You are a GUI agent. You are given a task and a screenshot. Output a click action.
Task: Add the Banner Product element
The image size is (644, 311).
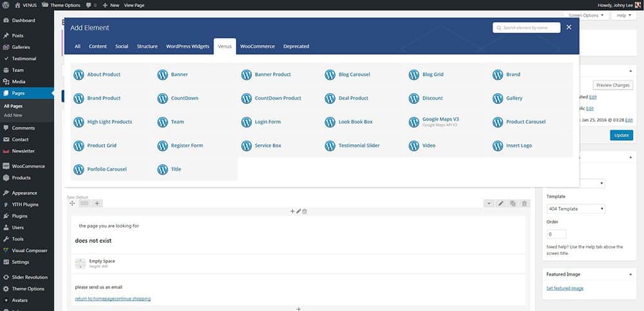[x=279, y=75]
